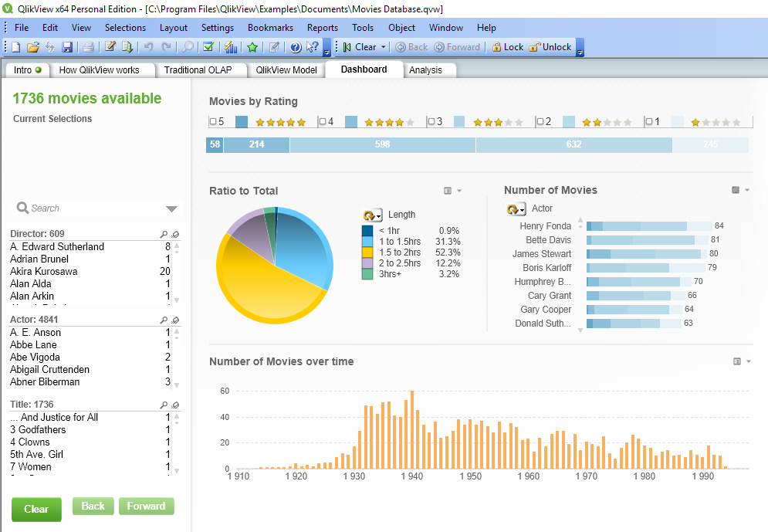
Task: Click Lock in the toolbar
Action: 508,47
